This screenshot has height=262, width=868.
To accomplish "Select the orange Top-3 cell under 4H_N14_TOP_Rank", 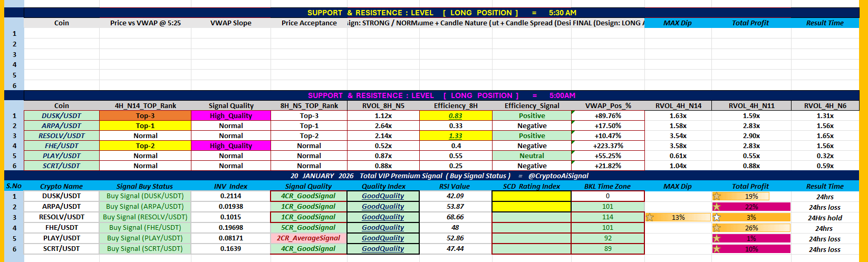I will 145,116.
